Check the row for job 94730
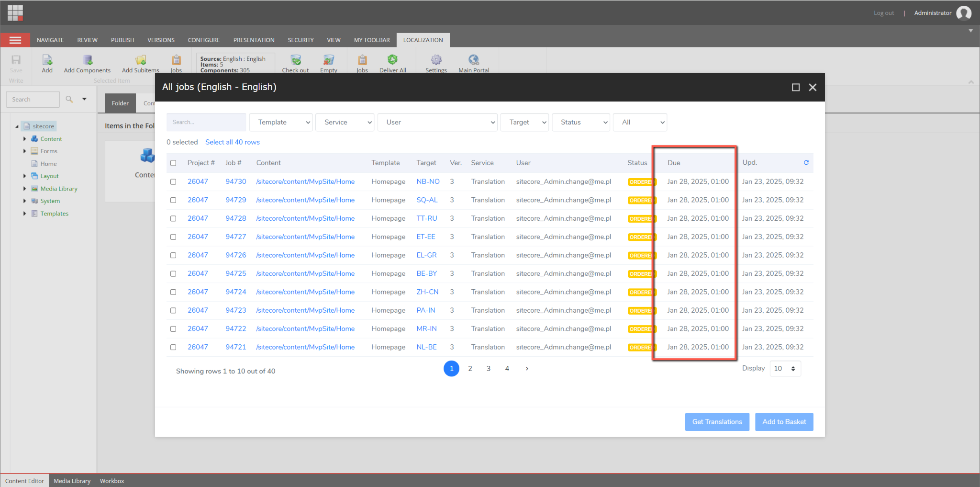This screenshot has height=487, width=980. click(x=173, y=182)
